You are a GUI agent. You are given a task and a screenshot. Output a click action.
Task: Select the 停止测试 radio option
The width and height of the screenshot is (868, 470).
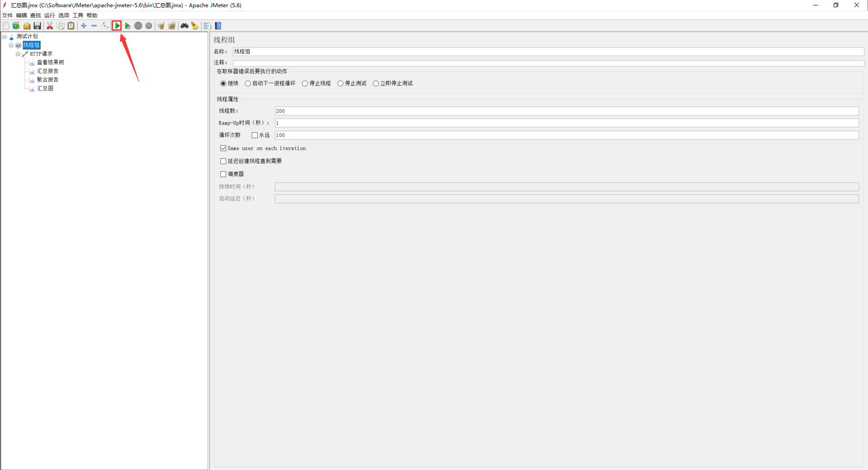340,84
